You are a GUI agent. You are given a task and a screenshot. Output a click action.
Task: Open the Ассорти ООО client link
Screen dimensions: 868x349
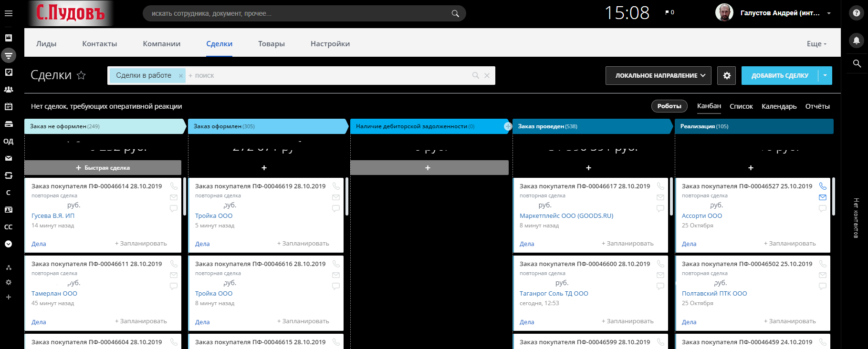(702, 216)
